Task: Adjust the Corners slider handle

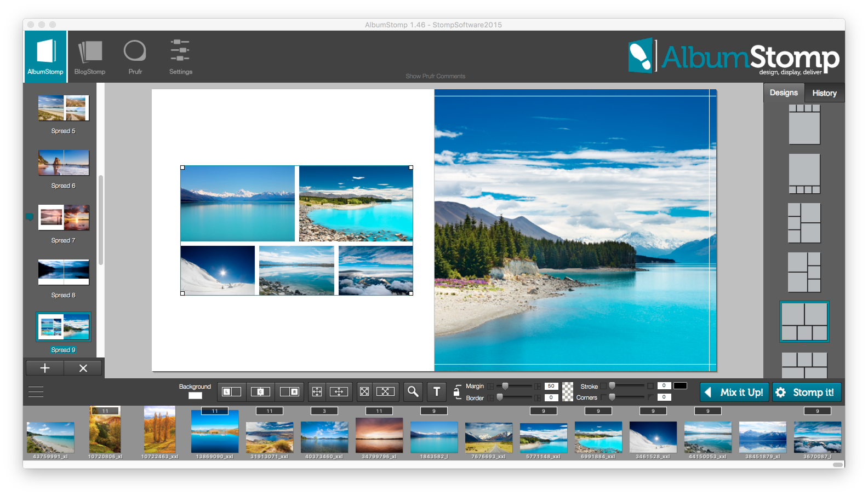Action: pyautogui.click(x=612, y=397)
